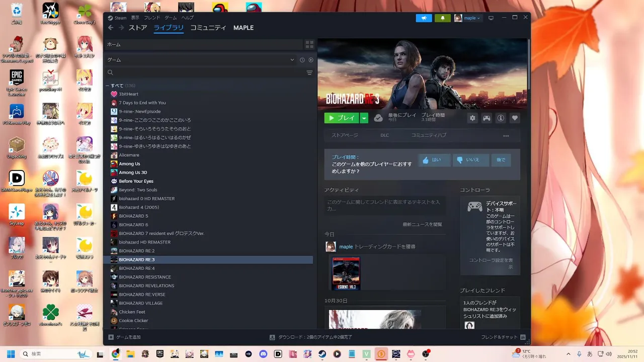Click the Steam icon in the taskbar
Viewport: 644px width, 362px height.
pos(322,354)
